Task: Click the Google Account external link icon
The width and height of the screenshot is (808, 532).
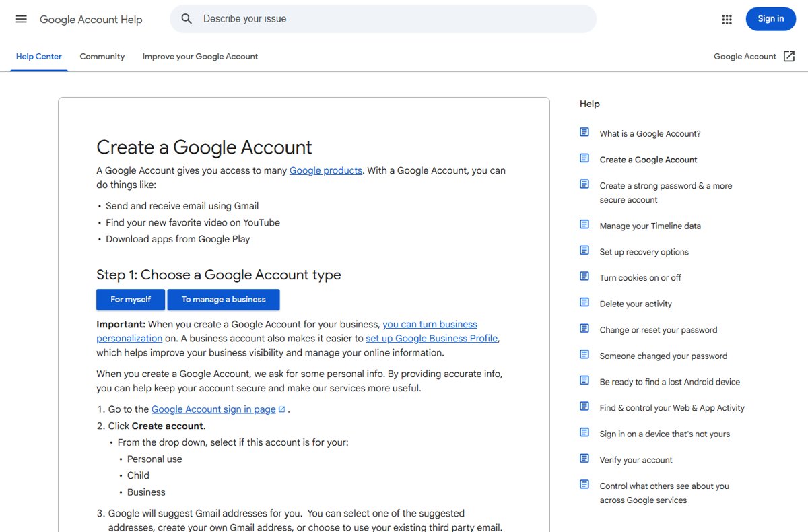Action: pos(789,57)
